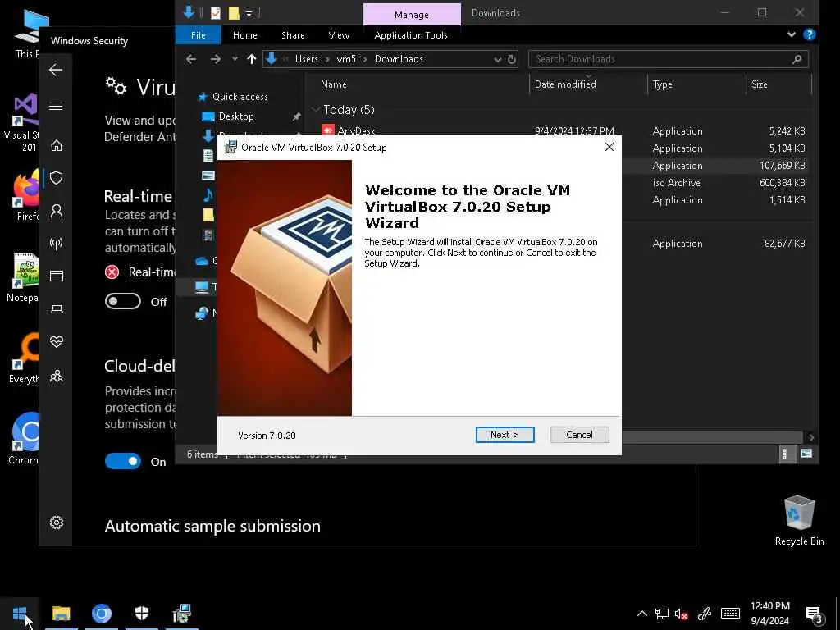
Task: Open the taskbar clock showing 12:40 PM
Action: tap(769, 614)
